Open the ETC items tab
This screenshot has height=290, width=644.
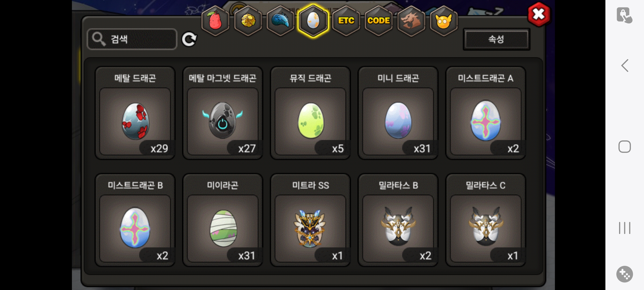[x=346, y=21]
